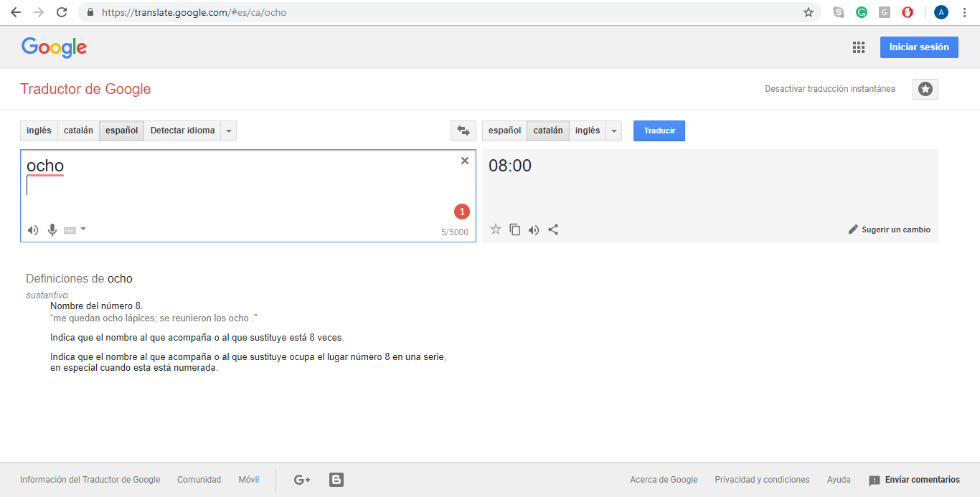Click the red Grammarly error badge
Screen dimensions: 980x497
pyautogui.click(x=462, y=212)
